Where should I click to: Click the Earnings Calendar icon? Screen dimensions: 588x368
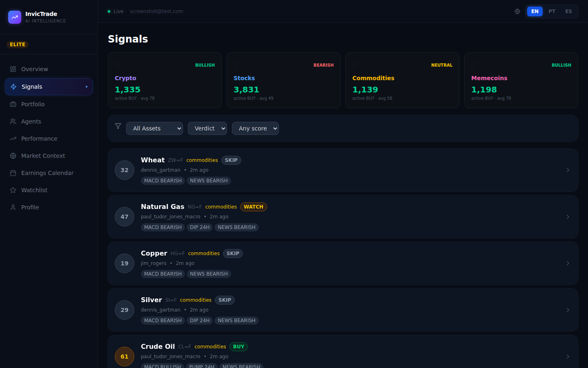click(x=13, y=173)
